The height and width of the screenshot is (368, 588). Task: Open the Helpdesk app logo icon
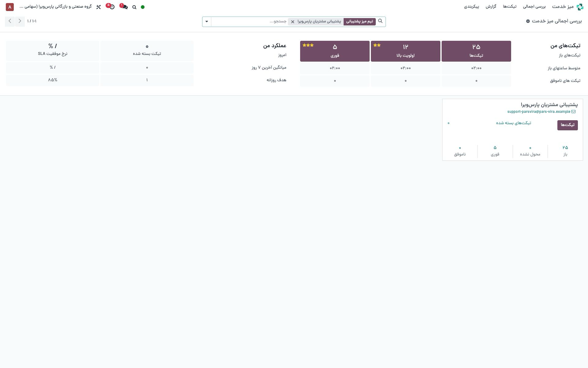tap(580, 7)
